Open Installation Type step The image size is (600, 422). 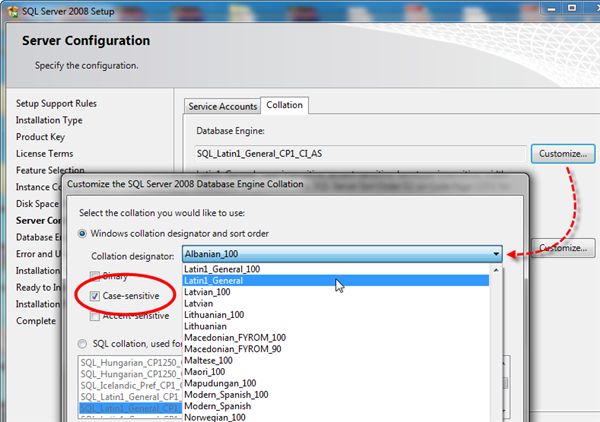point(49,121)
